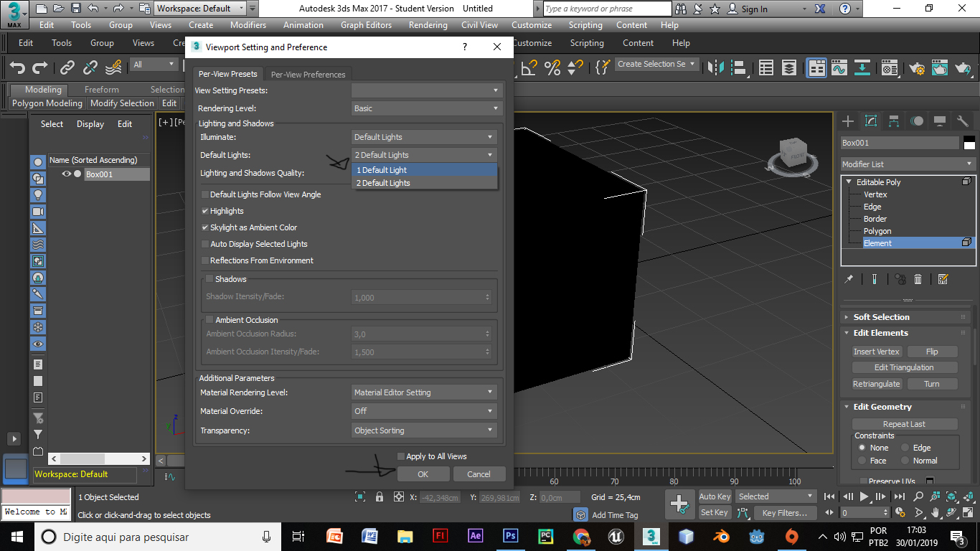Viewport: 980px width, 551px height.
Task: Open the Curve Editor from the toolbar
Action: [839, 68]
